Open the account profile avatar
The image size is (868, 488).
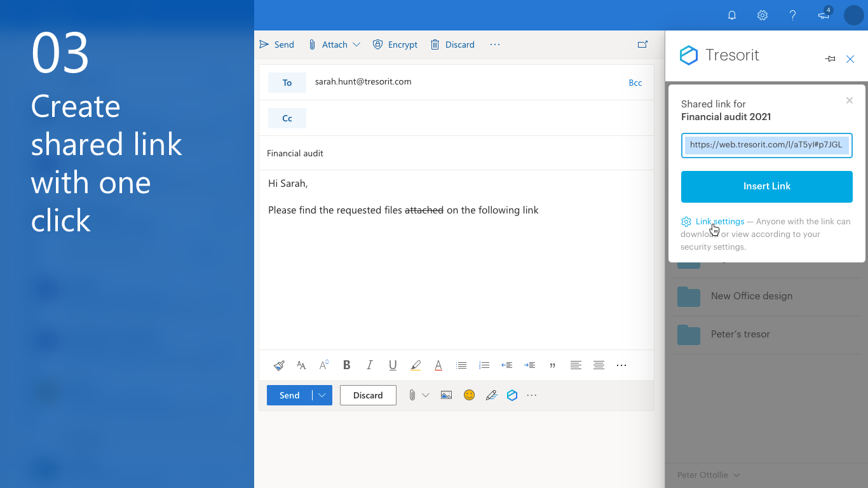point(853,15)
